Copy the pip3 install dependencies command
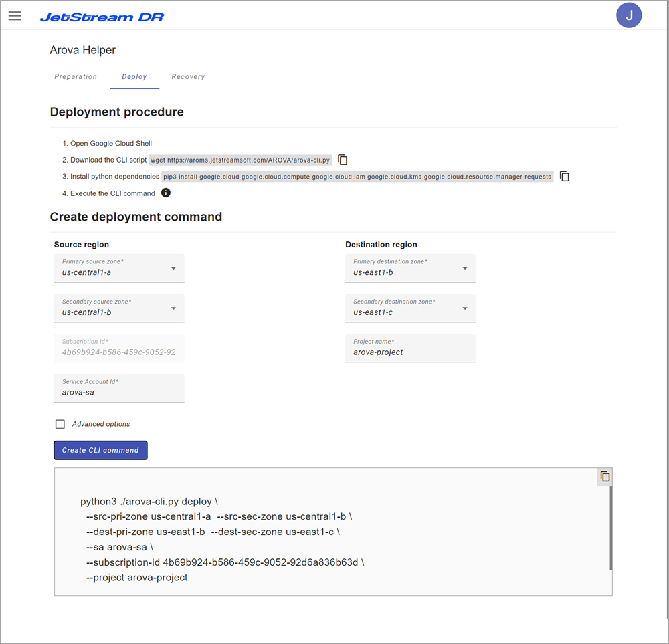Screen dimensions: 669x644 [x=565, y=177]
